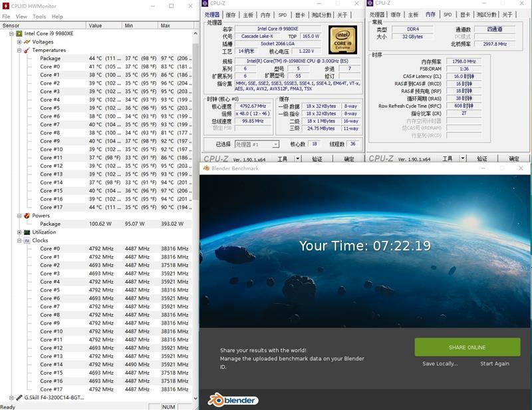Screen dimensions: 532x410
Task: Click the 1798.0 MHz memory frequency value
Action: 464,61
